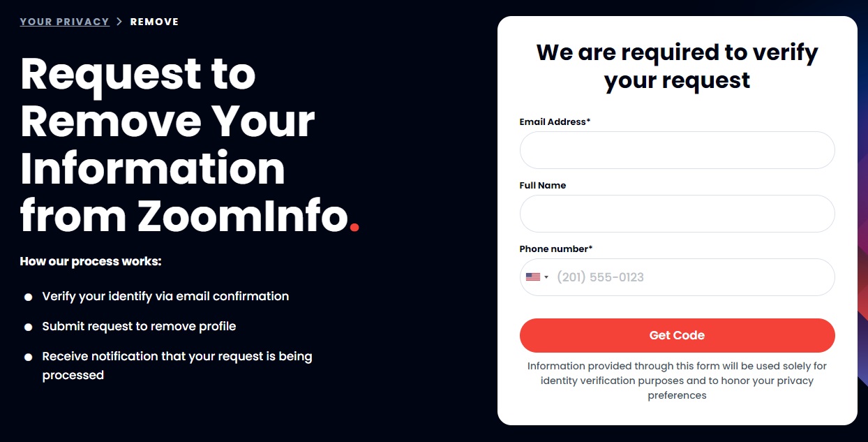The width and height of the screenshot is (868, 442).
Task: Focus the Email Address input field
Action: (x=677, y=149)
